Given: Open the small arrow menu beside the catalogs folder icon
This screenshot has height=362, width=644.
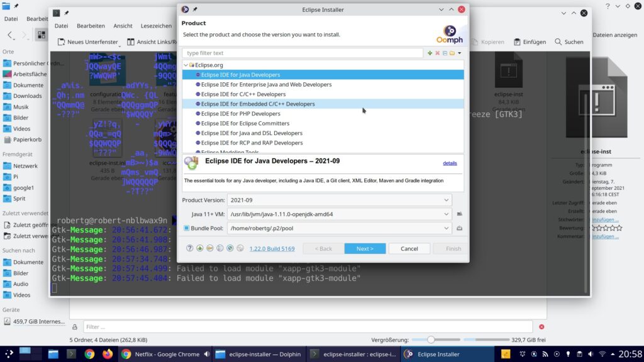Looking at the screenshot, I should (460, 53).
